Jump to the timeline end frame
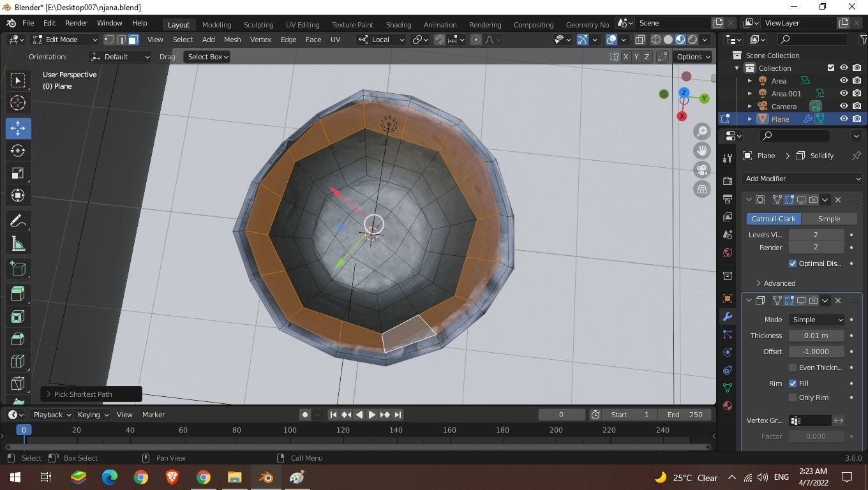Viewport: 868px width, 490px height. (x=398, y=415)
